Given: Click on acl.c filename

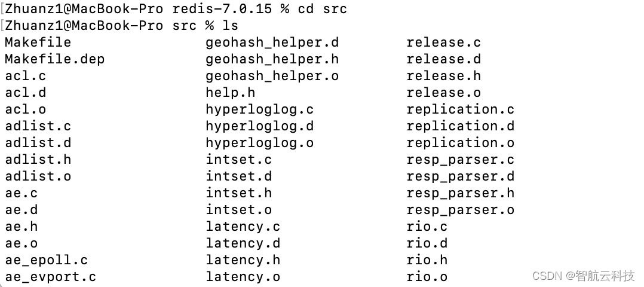Looking at the screenshot, I should pos(26,76).
